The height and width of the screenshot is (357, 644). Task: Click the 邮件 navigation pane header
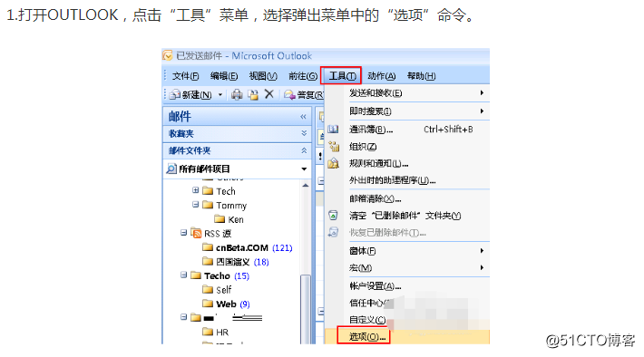(x=237, y=117)
